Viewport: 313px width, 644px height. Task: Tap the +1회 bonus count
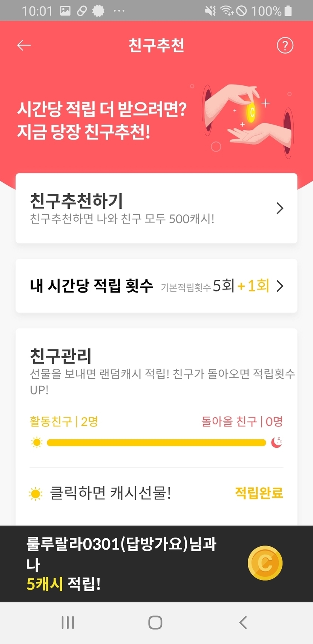253,286
